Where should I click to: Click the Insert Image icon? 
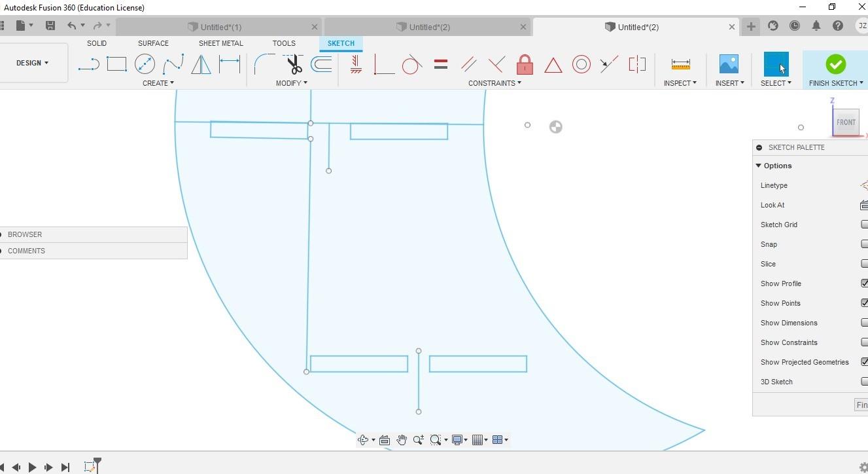click(x=728, y=64)
